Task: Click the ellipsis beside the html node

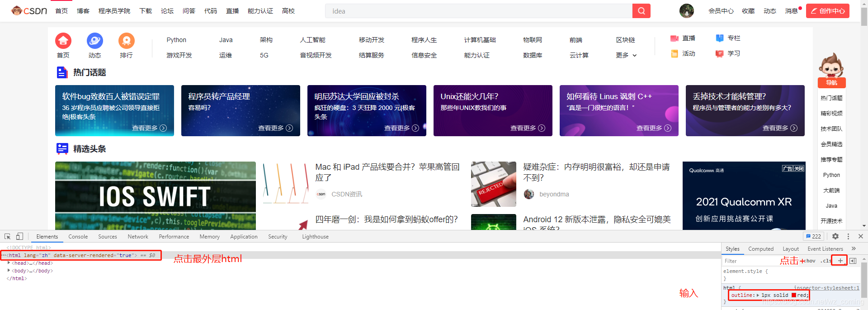Action: pyautogui.click(x=4, y=255)
